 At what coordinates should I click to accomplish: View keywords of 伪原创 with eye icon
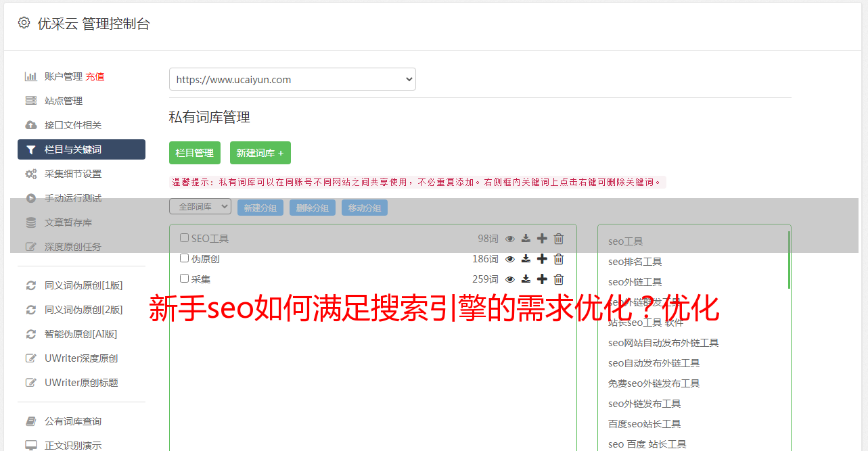pyautogui.click(x=510, y=259)
